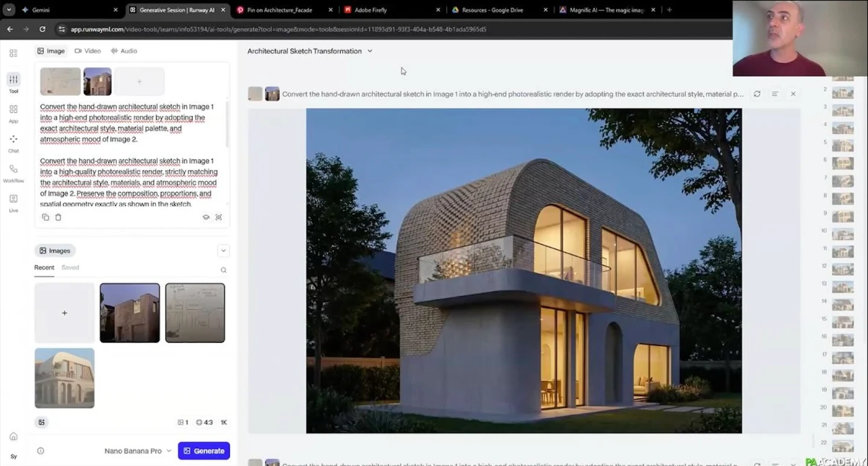Change the 4:3 aspect ratio setting
Viewport: 868px width, 466px height.
(x=204, y=423)
